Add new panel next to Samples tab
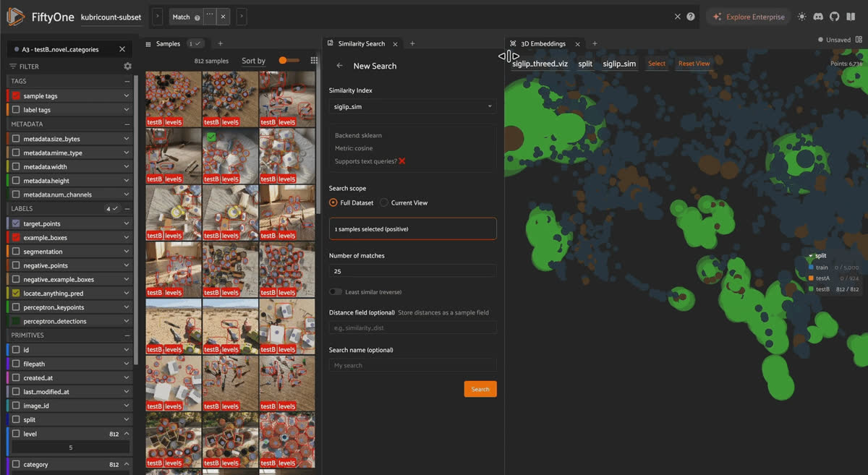The height and width of the screenshot is (475, 868). pyautogui.click(x=221, y=43)
